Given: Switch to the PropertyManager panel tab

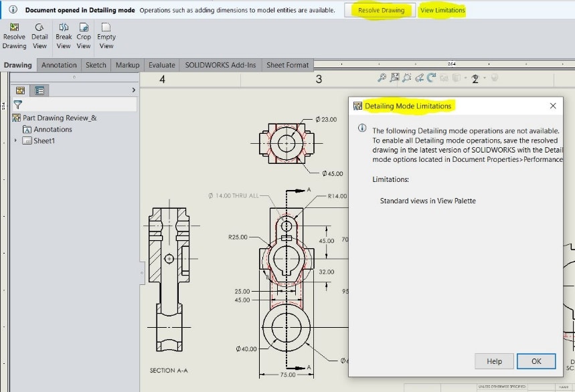Looking at the screenshot, I should click(x=39, y=90).
